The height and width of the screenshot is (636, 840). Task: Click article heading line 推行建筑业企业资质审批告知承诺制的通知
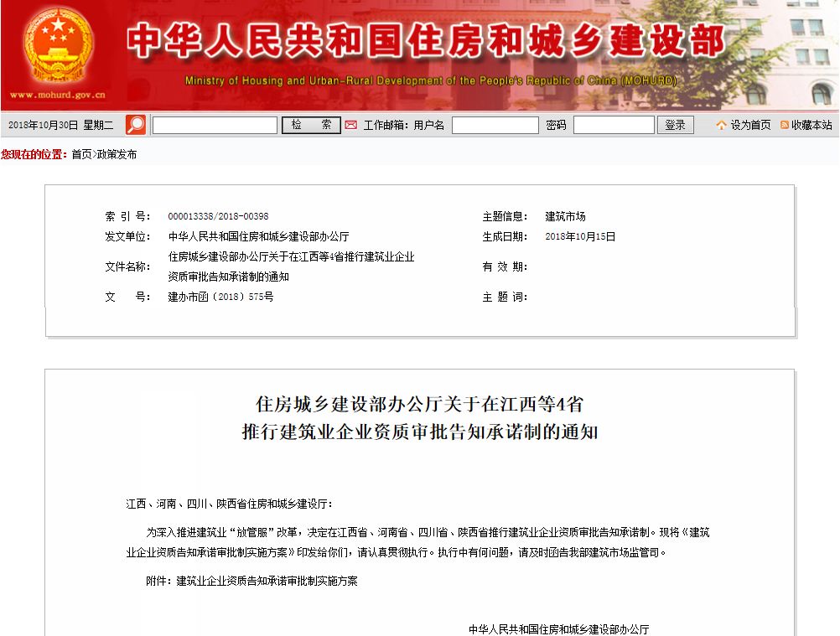[420, 432]
